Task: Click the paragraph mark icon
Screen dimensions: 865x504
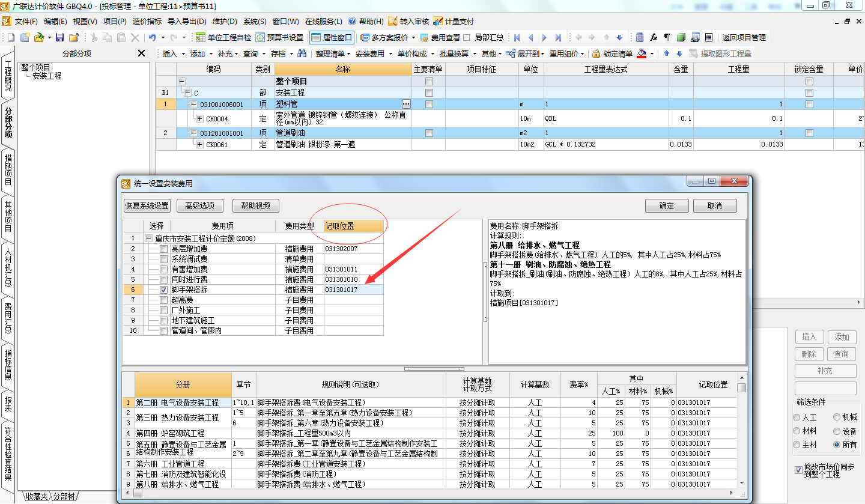Action: 667,37
